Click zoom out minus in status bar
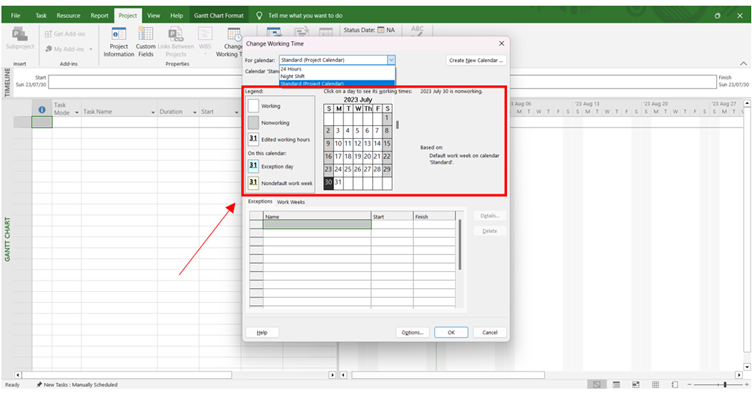The image size is (752, 393). [x=689, y=384]
